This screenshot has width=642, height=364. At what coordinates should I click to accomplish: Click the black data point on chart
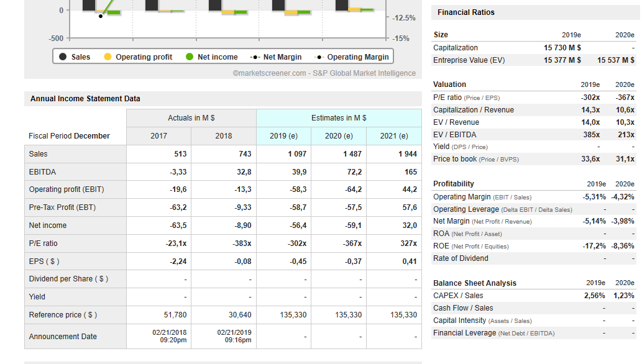click(101, 16)
